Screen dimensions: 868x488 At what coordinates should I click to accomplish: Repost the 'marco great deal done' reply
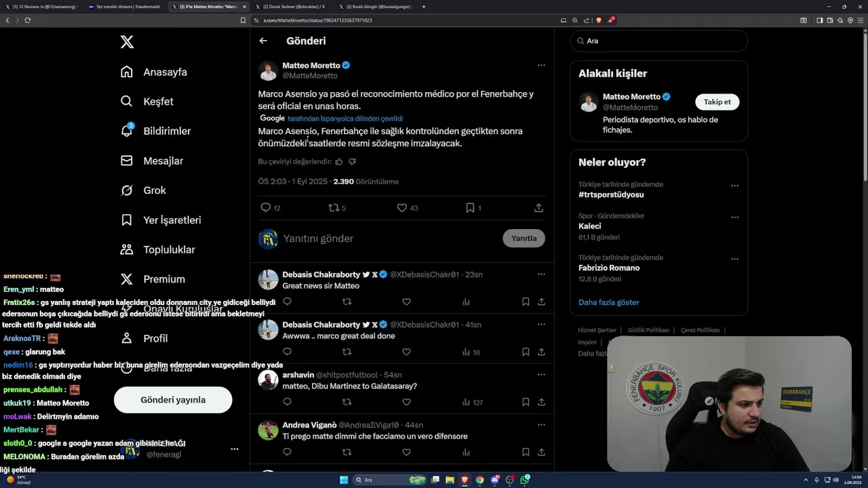(347, 352)
